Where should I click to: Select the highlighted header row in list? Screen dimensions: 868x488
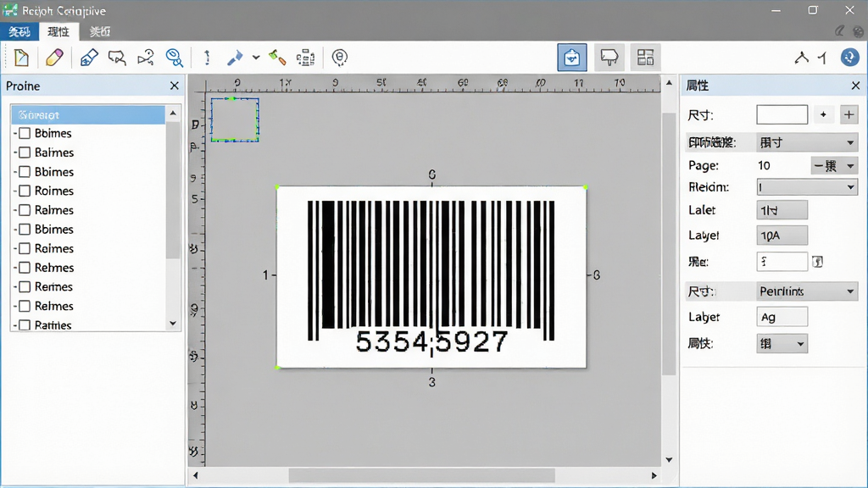pos(88,114)
